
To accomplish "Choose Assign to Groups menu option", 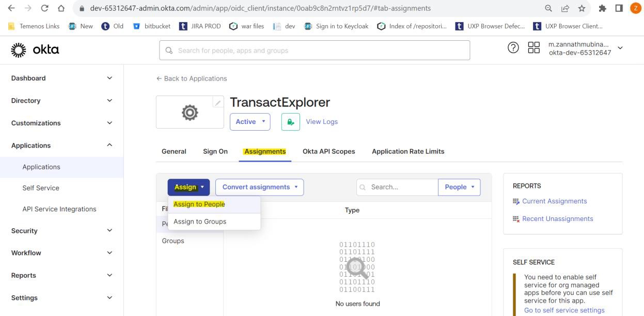I will pos(200,222).
